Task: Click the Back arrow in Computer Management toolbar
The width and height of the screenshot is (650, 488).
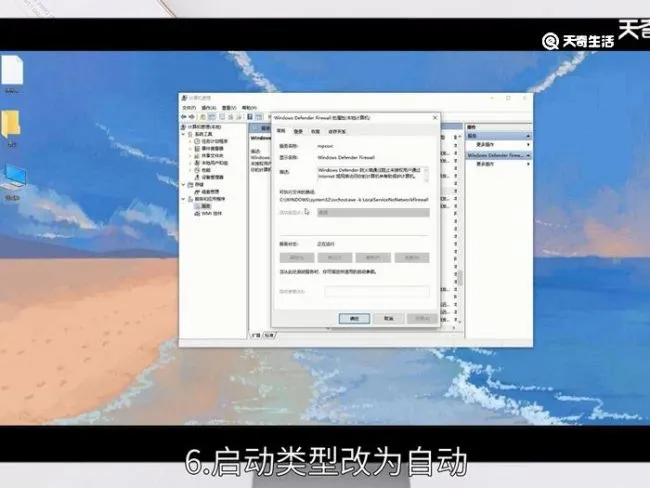Action: 184,117
